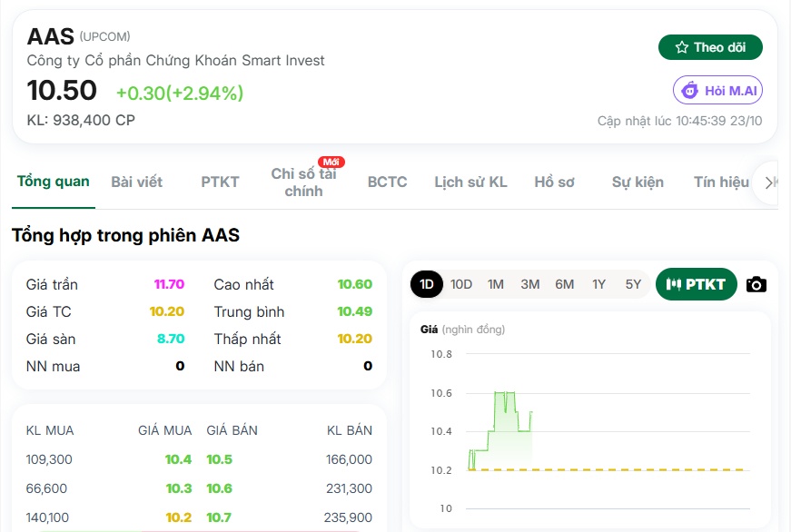Click bid price 10.3

179,488
